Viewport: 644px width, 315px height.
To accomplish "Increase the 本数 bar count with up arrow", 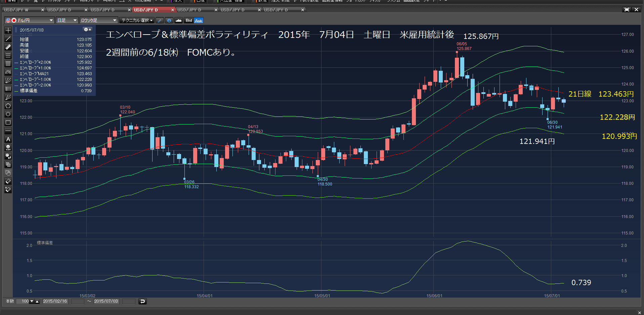I will click(37, 301).
